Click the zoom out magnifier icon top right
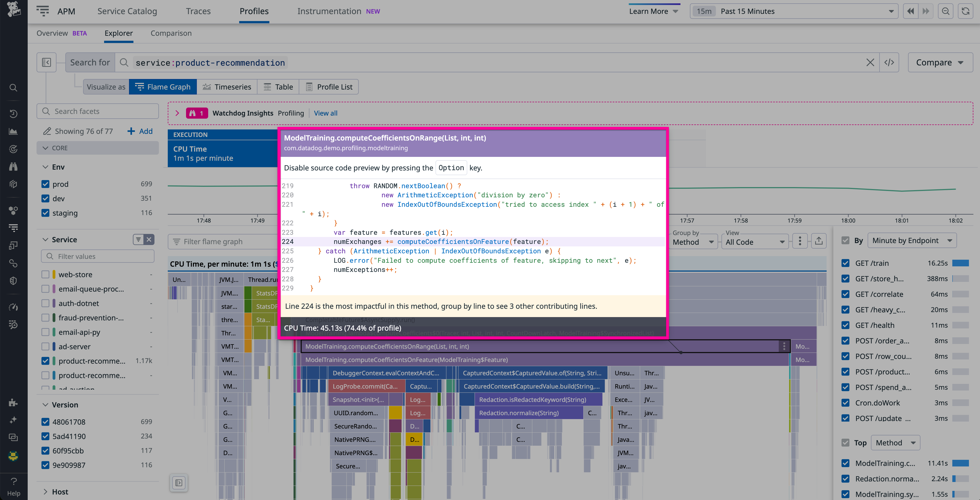 [946, 11]
